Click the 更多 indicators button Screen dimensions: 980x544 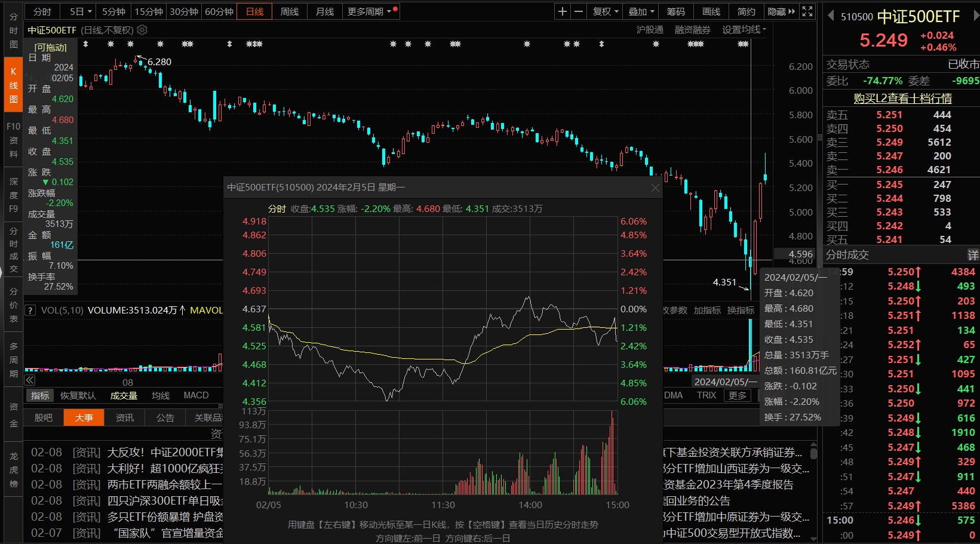738,395
